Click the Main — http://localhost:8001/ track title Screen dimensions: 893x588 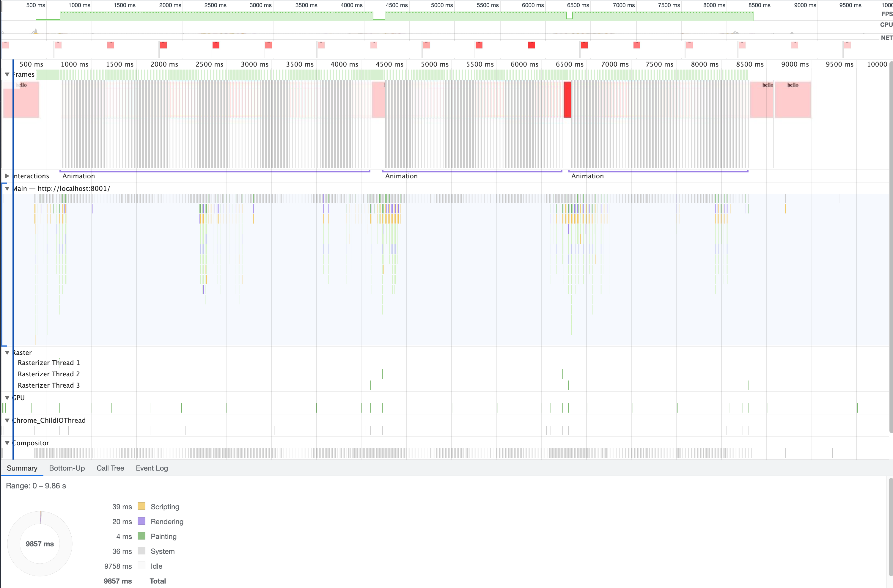click(x=61, y=188)
